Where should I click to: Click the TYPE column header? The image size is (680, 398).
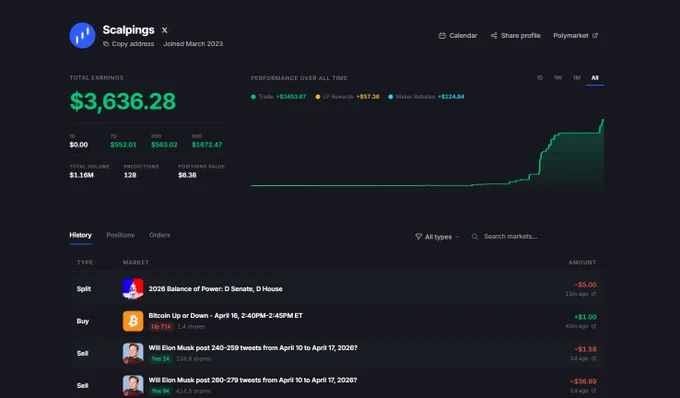pyautogui.click(x=85, y=262)
